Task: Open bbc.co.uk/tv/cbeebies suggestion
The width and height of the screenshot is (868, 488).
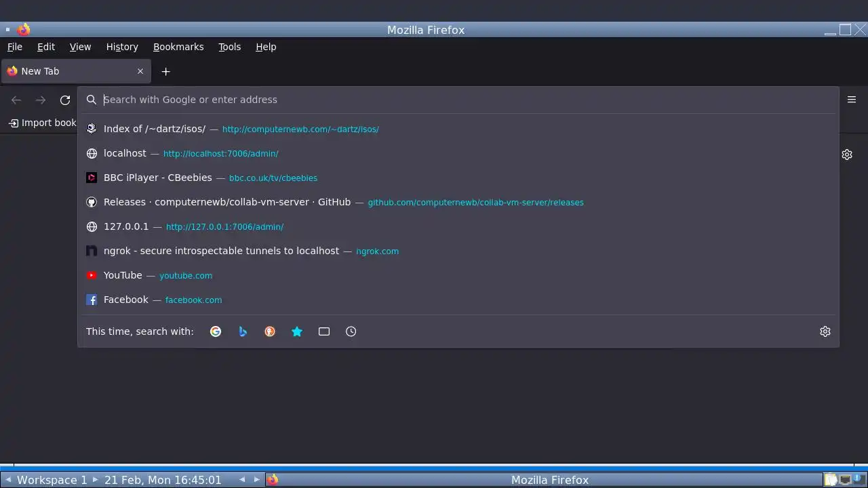Action: 458,178
